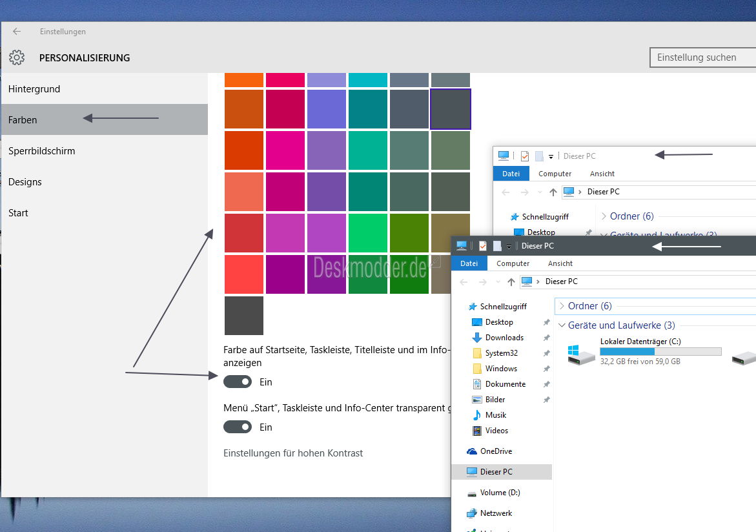Screen dimensions: 756x532
Task: Click the new folder icon in front Explorer title bar
Action: (497, 246)
